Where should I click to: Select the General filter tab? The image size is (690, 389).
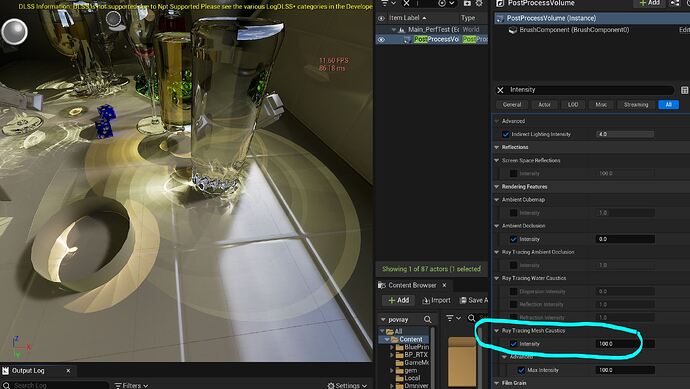pyautogui.click(x=512, y=105)
